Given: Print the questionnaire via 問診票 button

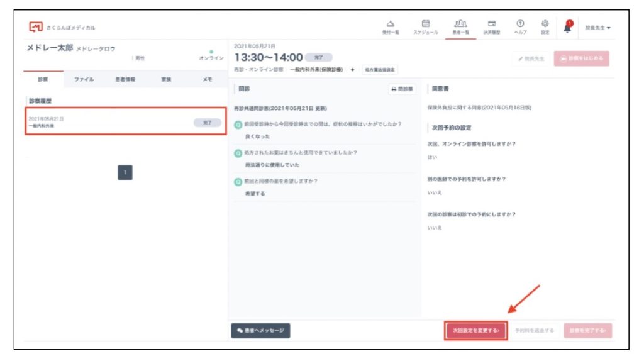Looking at the screenshot, I should point(402,89).
